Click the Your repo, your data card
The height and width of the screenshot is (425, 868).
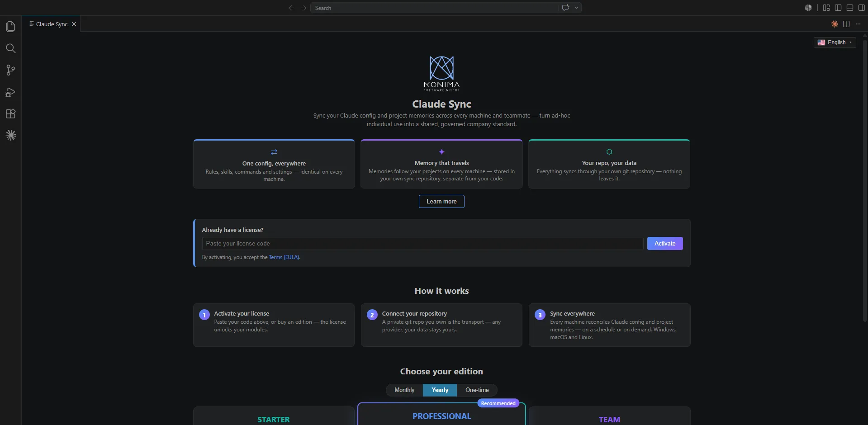coord(609,164)
